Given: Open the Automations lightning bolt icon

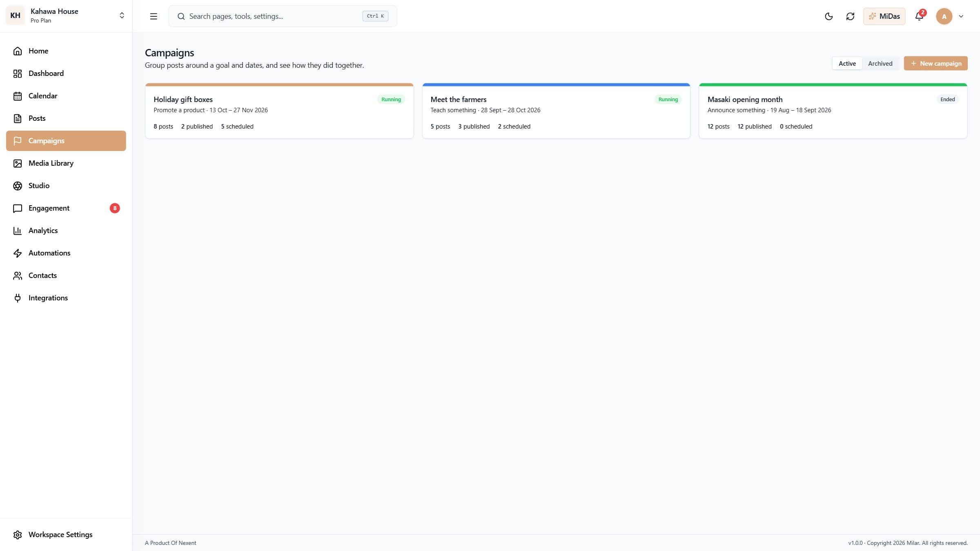Looking at the screenshot, I should click(x=17, y=253).
